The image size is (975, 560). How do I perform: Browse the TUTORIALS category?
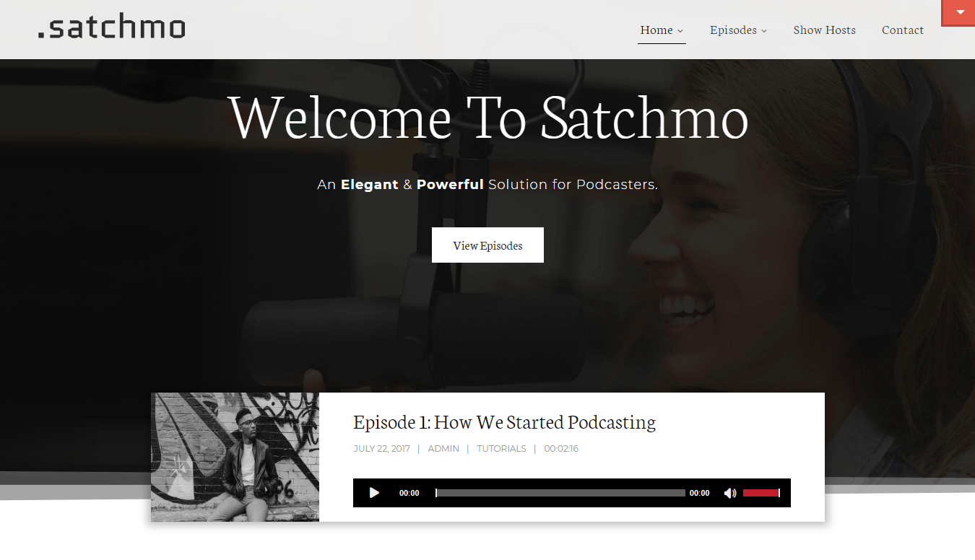(x=501, y=448)
